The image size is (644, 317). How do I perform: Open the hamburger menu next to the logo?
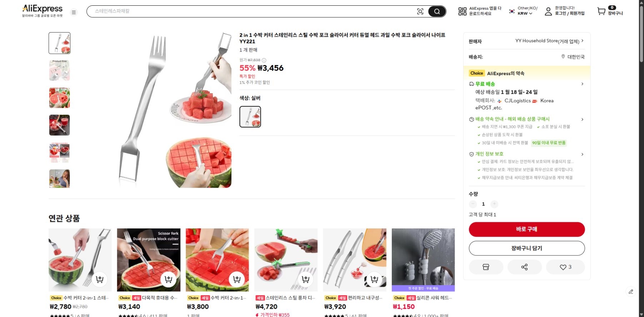(x=74, y=12)
